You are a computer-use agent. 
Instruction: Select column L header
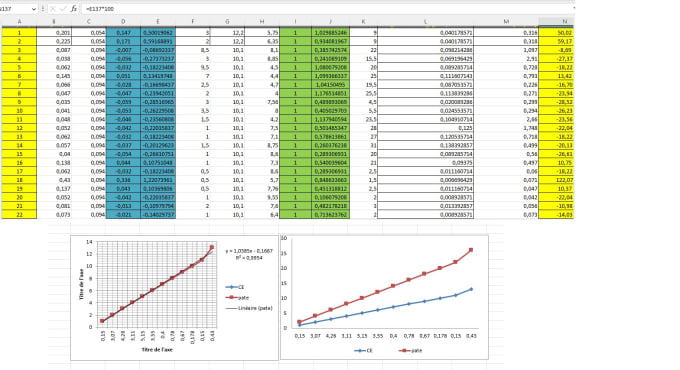pyautogui.click(x=425, y=21)
